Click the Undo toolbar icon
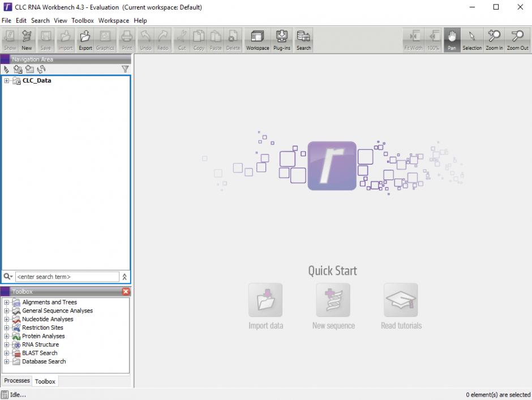The height and width of the screenshot is (400, 532). (145, 40)
